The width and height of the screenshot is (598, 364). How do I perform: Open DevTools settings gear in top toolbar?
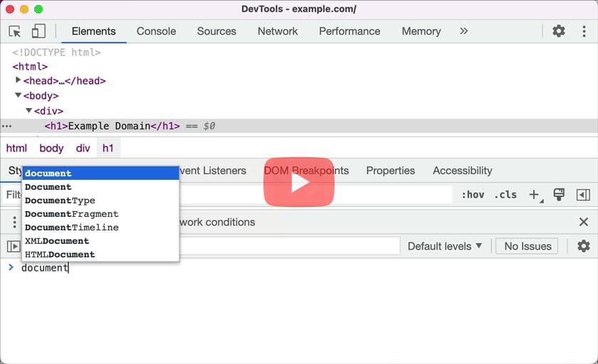(x=559, y=31)
